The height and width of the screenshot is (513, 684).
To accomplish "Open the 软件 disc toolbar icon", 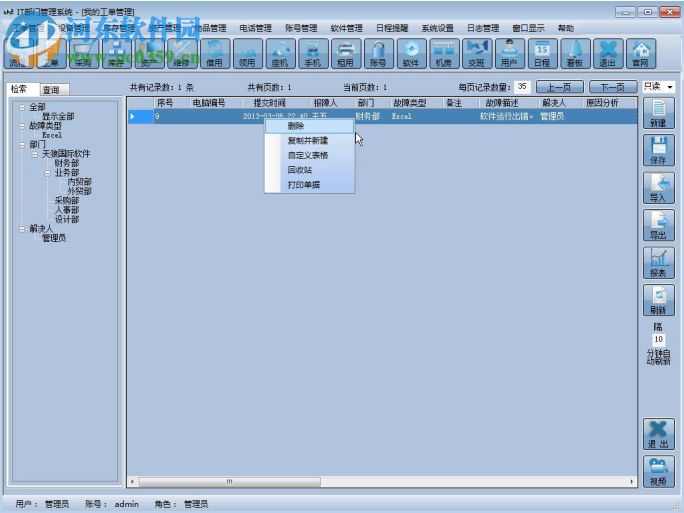I will (411, 53).
